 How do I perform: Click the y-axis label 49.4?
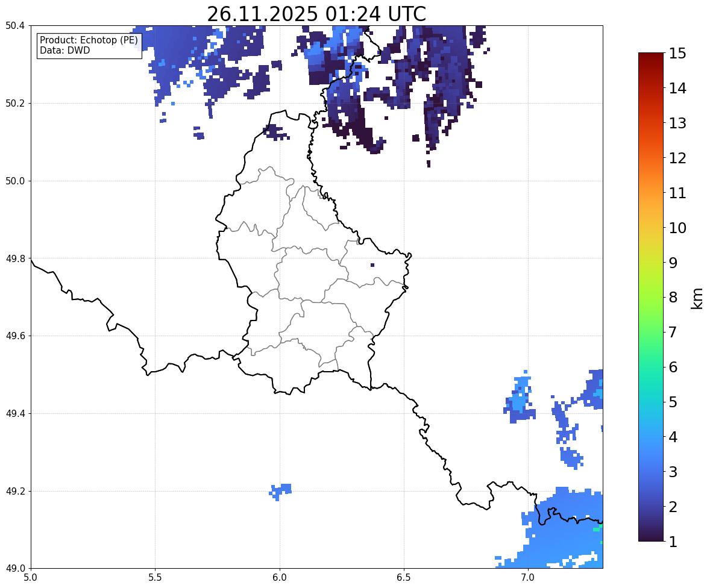pos(15,413)
